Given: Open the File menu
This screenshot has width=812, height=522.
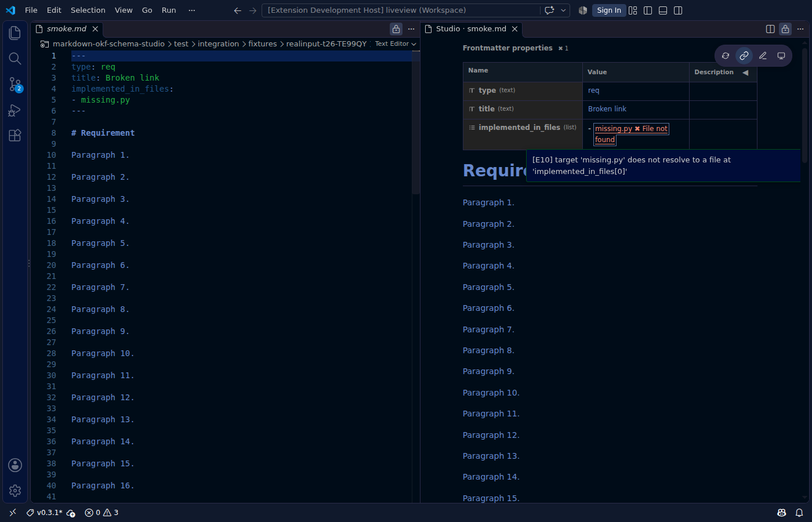Looking at the screenshot, I should 31,10.
